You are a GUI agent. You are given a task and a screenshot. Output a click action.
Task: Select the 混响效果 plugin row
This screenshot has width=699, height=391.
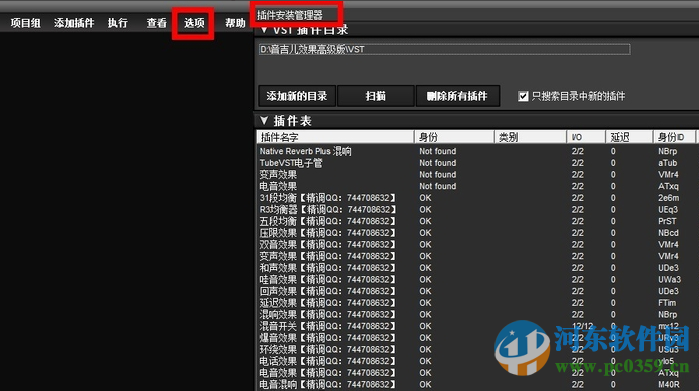coord(477,314)
